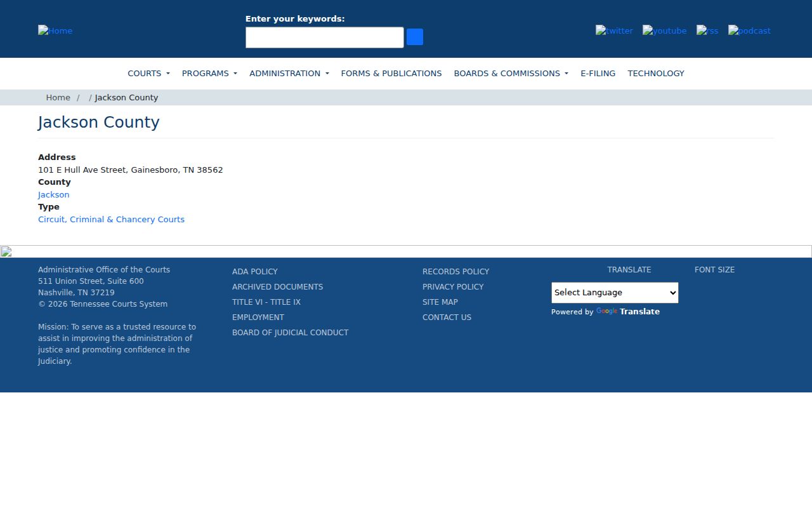Viewport: 812px width, 508px height.
Task: Click the Home logo image
Action: pyautogui.click(x=55, y=30)
